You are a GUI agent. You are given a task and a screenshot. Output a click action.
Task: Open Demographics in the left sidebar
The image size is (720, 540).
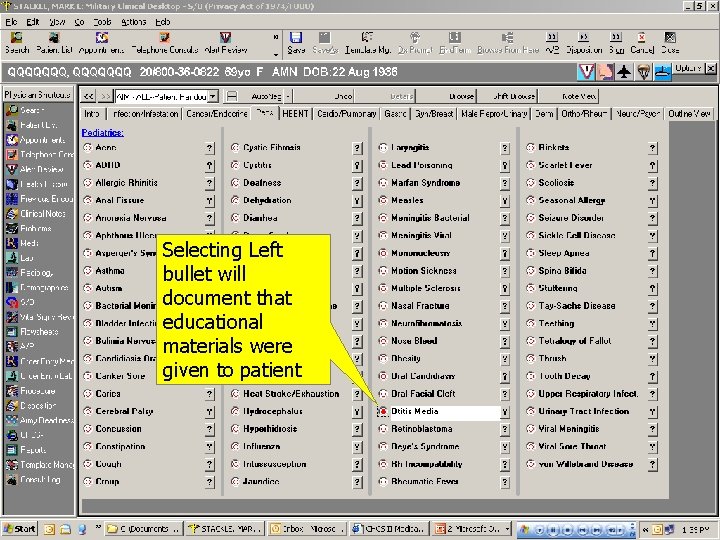coord(37,287)
